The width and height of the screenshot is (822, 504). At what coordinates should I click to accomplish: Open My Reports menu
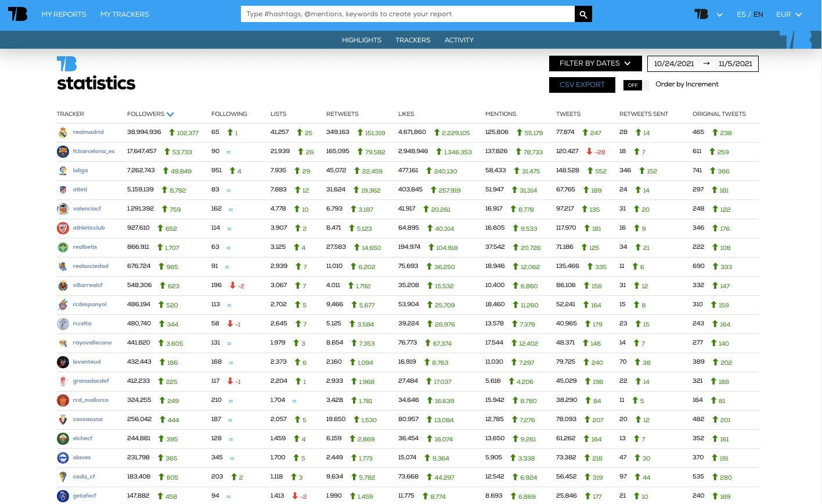64,14
